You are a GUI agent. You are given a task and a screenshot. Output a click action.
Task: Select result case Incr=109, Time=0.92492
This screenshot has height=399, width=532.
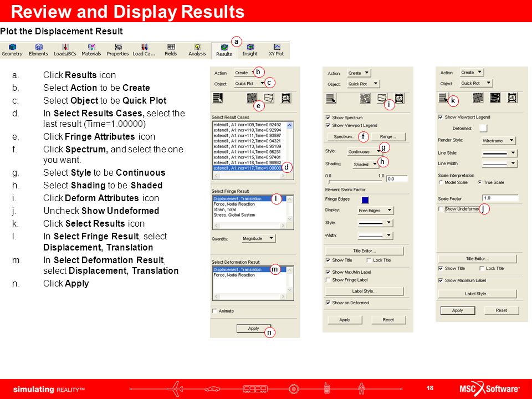249,125
